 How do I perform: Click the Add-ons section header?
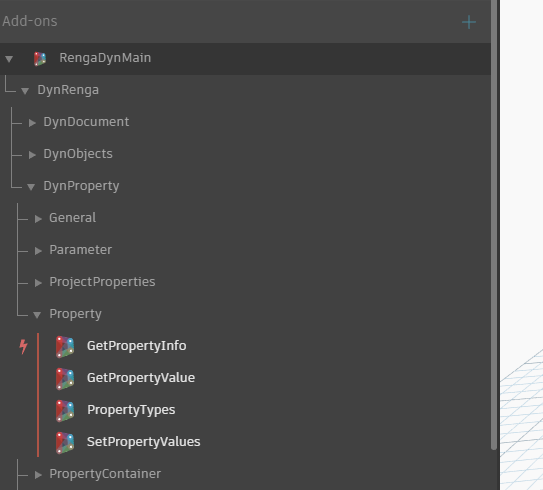[30, 21]
